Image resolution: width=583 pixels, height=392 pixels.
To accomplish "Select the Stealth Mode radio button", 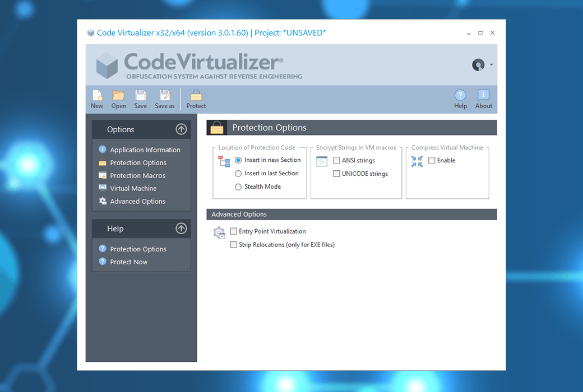I will 237,186.
